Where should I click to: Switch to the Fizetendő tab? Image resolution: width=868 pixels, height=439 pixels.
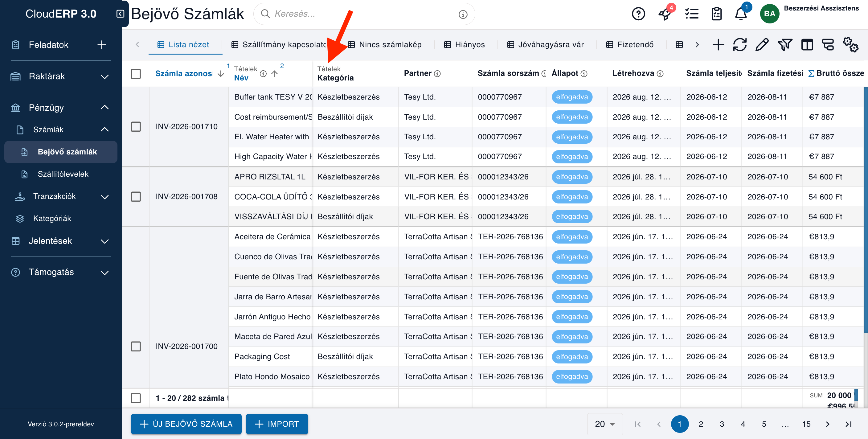pos(629,44)
